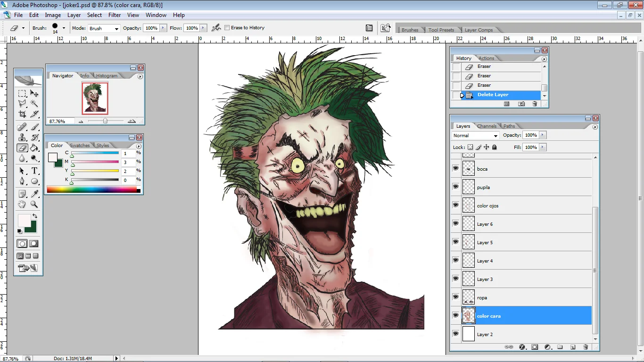Open the Brush preset picker arrow

(x=64, y=28)
